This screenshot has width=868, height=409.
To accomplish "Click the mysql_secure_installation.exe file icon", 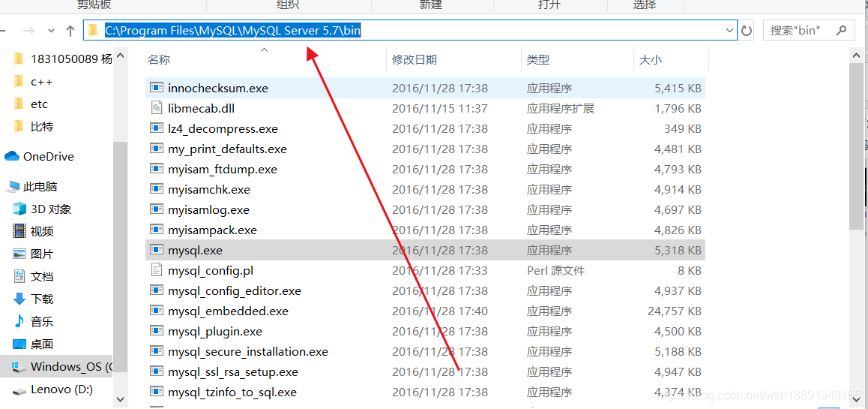I will (x=157, y=351).
